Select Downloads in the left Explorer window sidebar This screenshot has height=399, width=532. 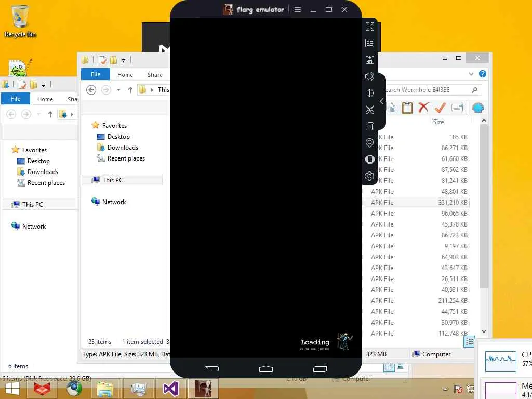coord(43,171)
